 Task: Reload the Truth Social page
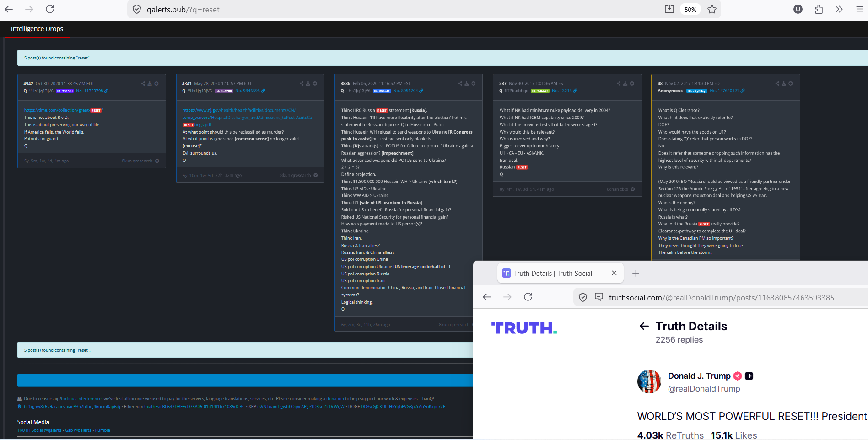click(528, 297)
